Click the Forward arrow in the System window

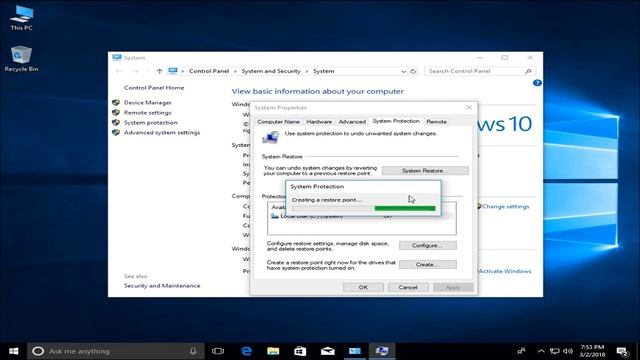[135, 71]
